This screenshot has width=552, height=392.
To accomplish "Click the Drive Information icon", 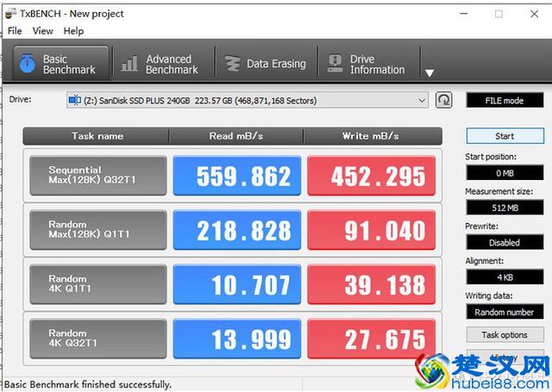I will tap(335, 64).
